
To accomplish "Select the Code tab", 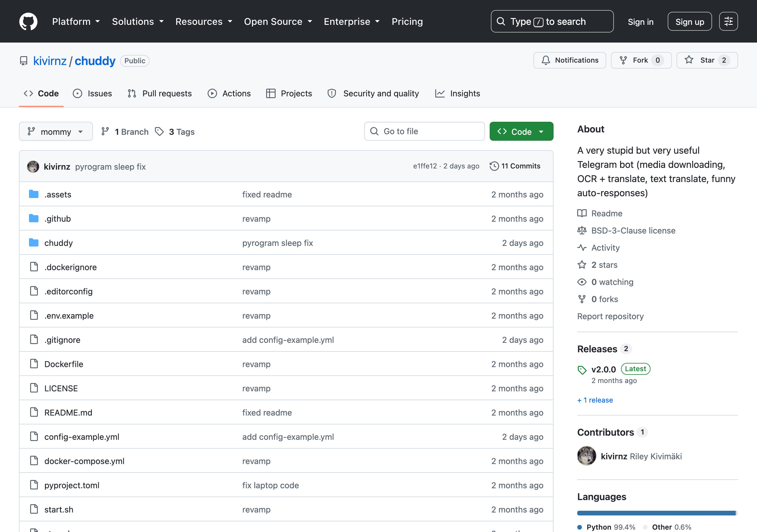I will tap(41, 94).
